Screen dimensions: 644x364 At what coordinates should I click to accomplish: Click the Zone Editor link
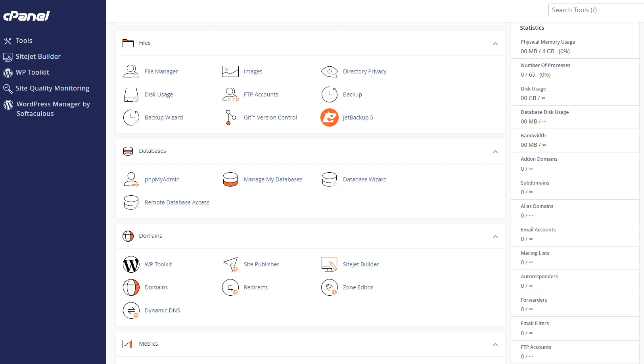pos(358,287)
